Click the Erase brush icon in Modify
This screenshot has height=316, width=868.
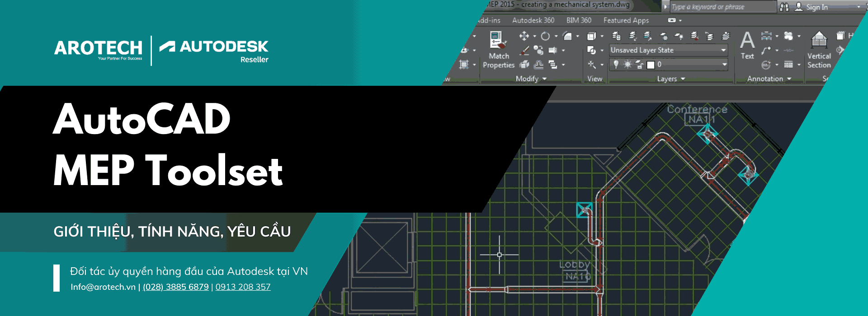click(x=524, y=50)
